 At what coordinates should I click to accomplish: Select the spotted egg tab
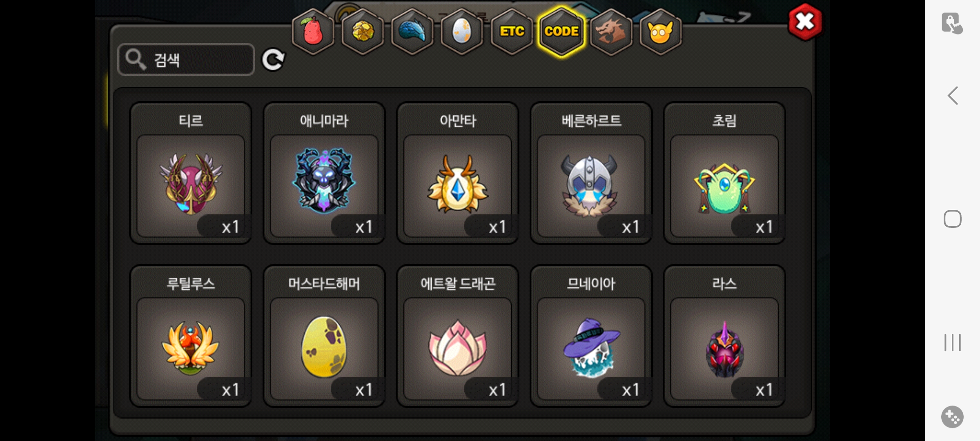[462, 31]
